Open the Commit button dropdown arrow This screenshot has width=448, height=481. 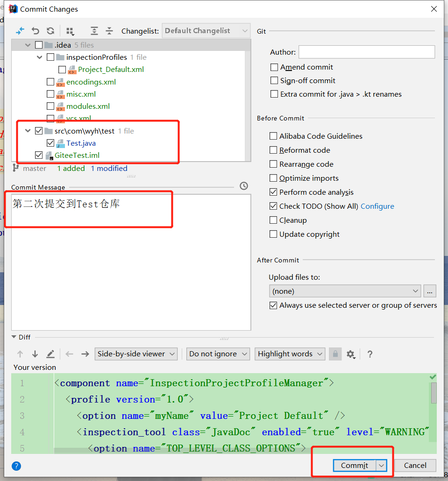[381, 466]
